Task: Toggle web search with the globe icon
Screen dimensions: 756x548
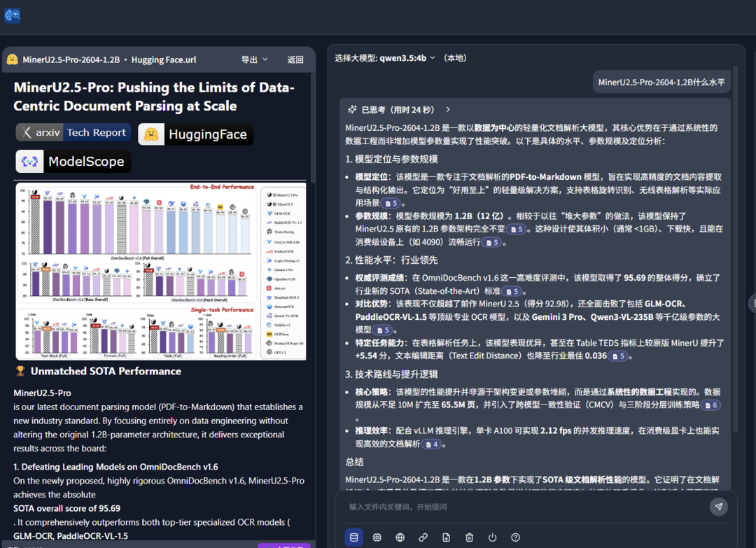Action: click(400, 538)
